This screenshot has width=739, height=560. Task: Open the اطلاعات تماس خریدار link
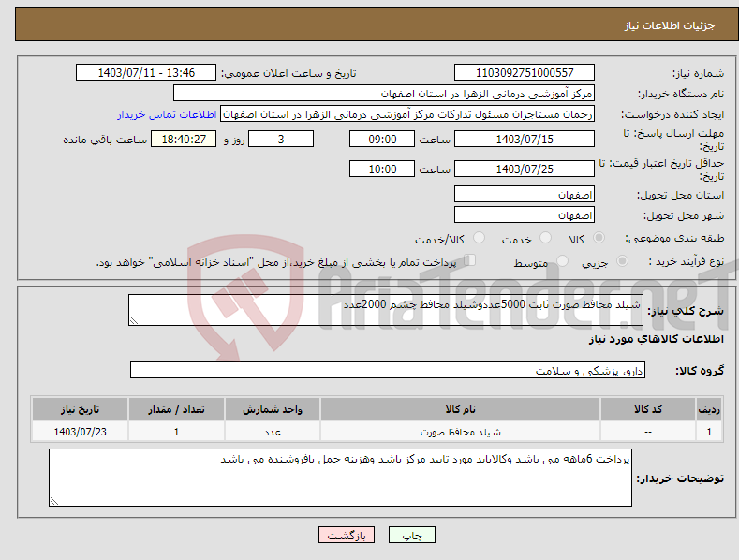[167, 114]
